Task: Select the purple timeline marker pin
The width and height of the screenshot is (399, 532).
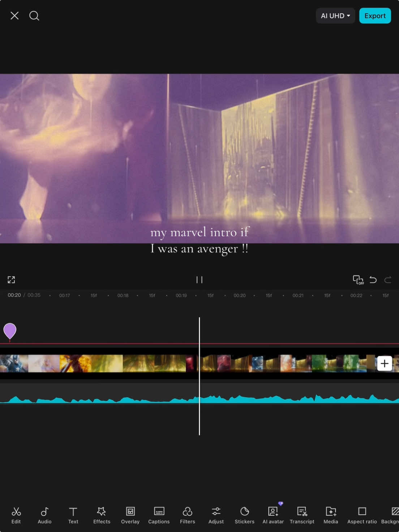Action: (x=10, y=331)
